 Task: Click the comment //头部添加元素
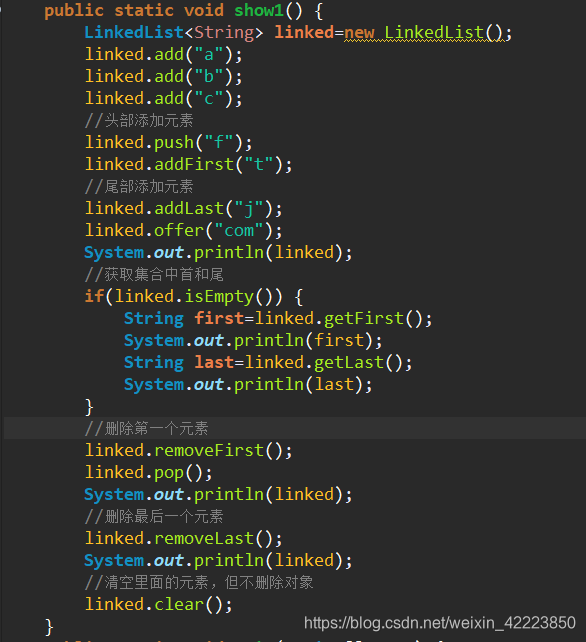(x=139, y=120)
